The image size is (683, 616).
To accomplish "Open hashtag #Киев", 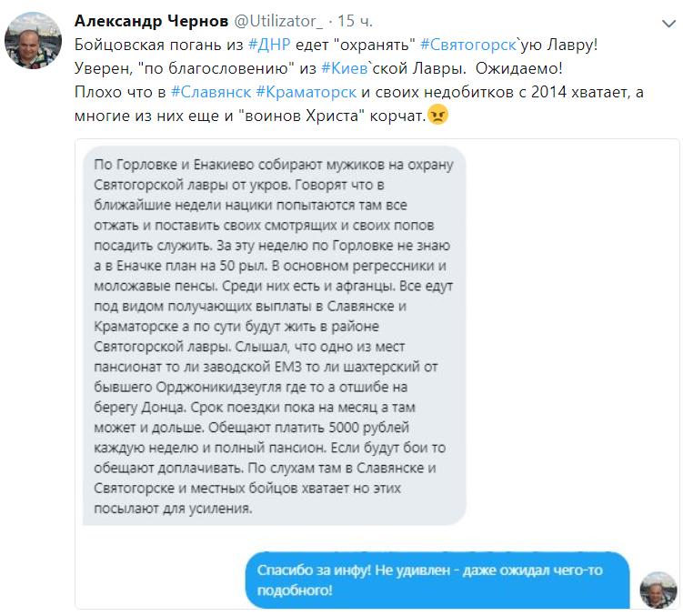I will [x=344, y=68].
